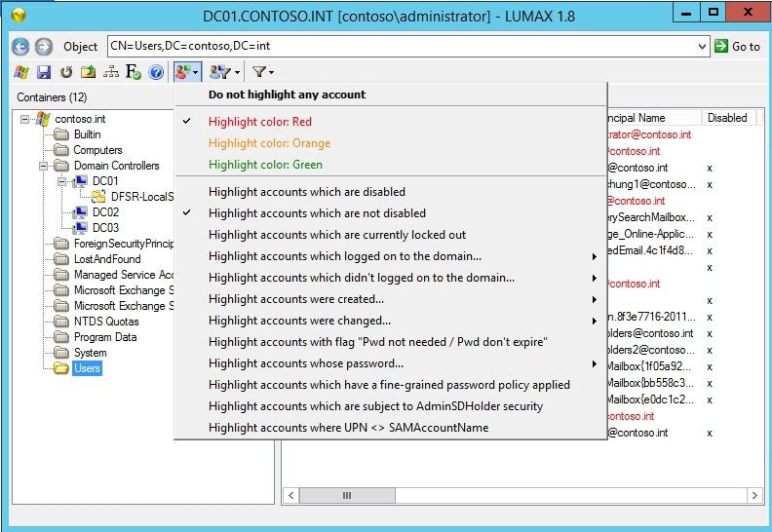Open the Object path combo box dropdown arrow
Screen dimensions: 772x532
click(702, 47)
